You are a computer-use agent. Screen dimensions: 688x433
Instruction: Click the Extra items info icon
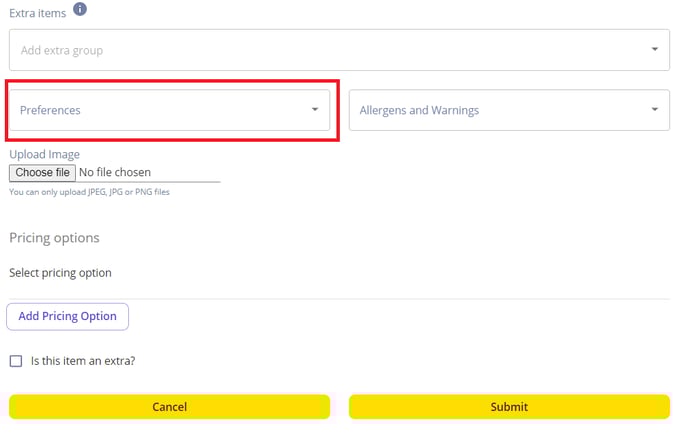[x=80, y=9]
